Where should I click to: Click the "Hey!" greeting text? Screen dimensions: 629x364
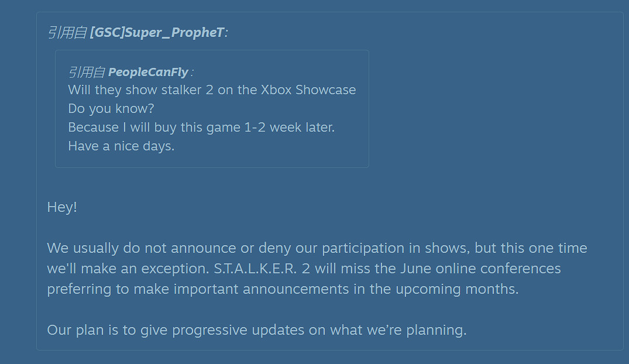tap(62, 207)
